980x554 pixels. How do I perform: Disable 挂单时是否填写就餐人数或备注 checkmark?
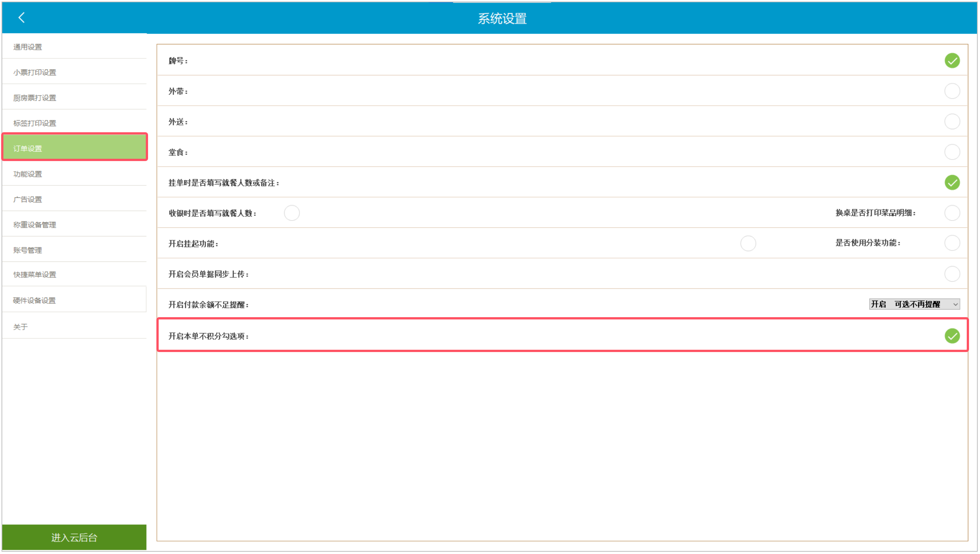tap(952, 182)
